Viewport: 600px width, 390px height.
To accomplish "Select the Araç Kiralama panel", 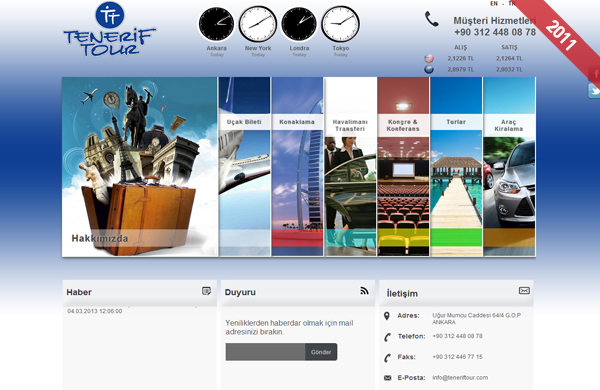I will pos(509,166).
